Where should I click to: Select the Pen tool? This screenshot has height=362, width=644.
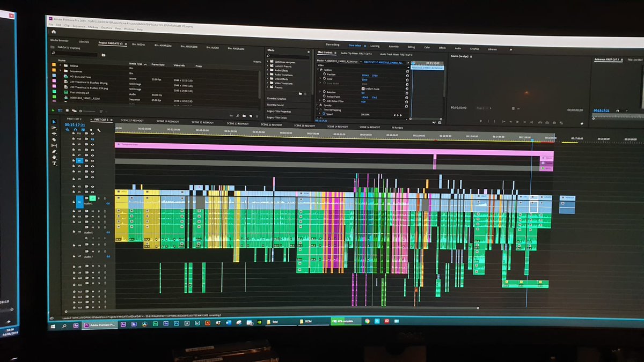click(x=54, y=151)
